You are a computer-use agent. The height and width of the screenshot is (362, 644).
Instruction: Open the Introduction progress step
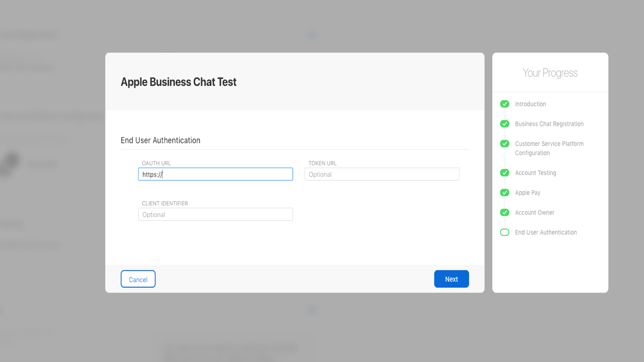[x=530, y=104]
